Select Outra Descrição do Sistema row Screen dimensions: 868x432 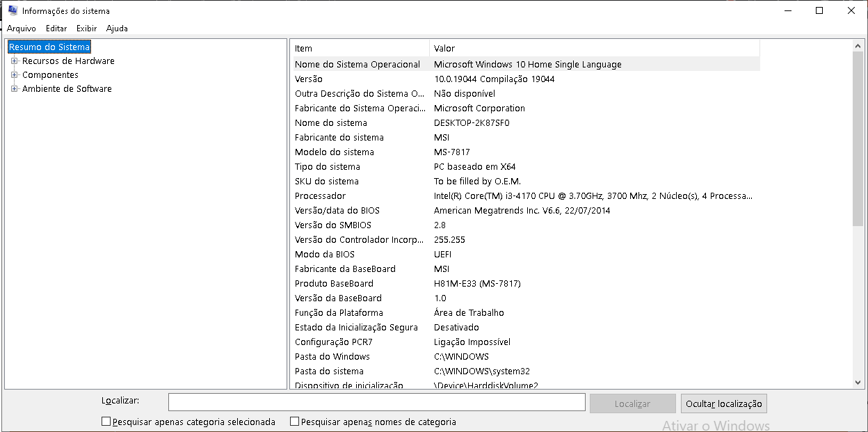click(525, 93)
